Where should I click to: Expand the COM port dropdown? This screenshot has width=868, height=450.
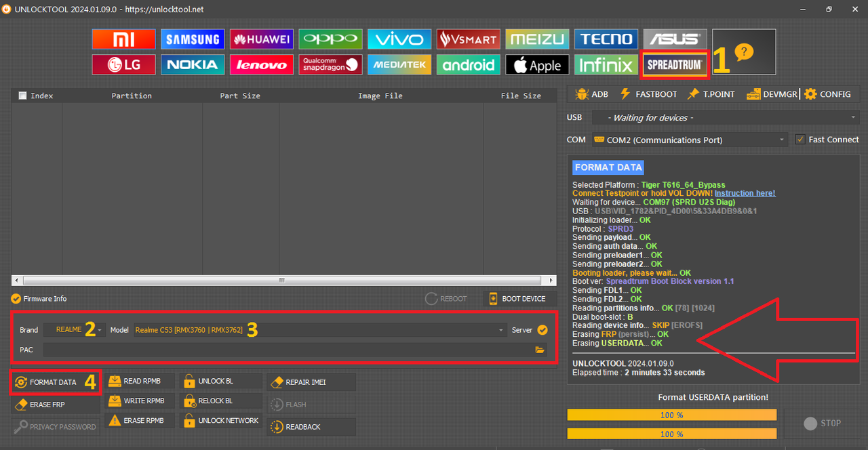(x=690, y=140)
